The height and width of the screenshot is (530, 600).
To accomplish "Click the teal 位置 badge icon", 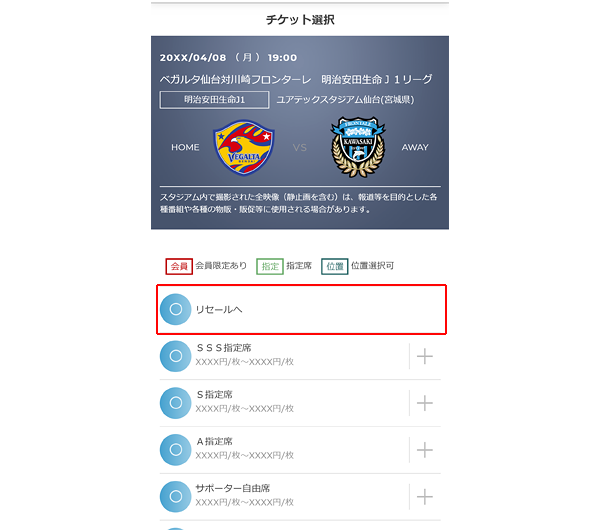I will pos(334,266).
